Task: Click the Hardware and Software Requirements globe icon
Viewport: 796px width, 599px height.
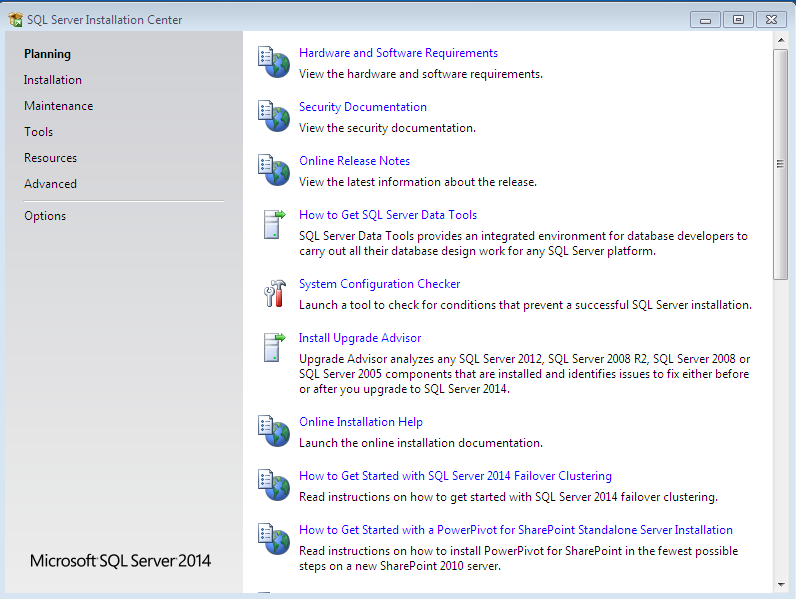Action: (x=273, y=62)
